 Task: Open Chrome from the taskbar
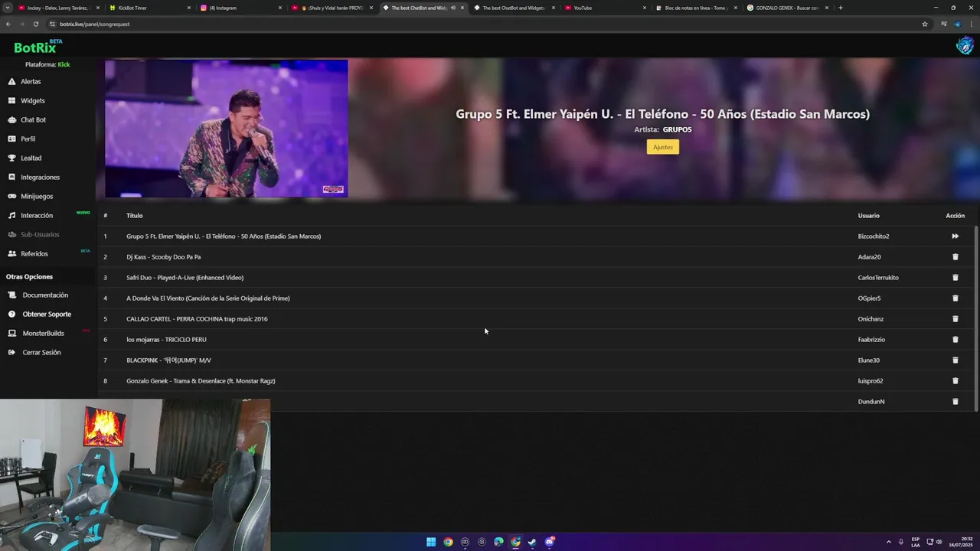448,542
